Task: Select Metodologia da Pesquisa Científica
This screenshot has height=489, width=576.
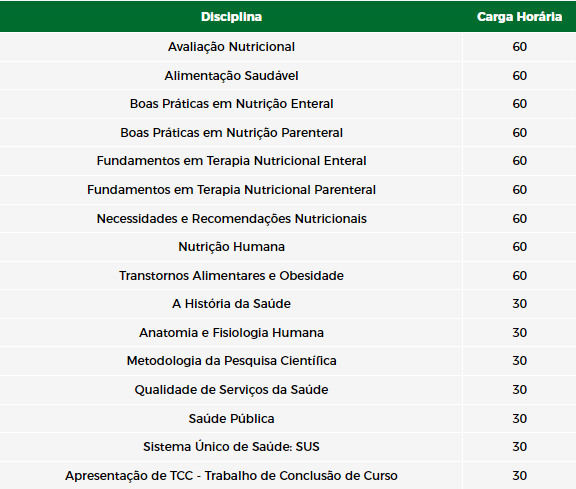Action: click(231, 361)
